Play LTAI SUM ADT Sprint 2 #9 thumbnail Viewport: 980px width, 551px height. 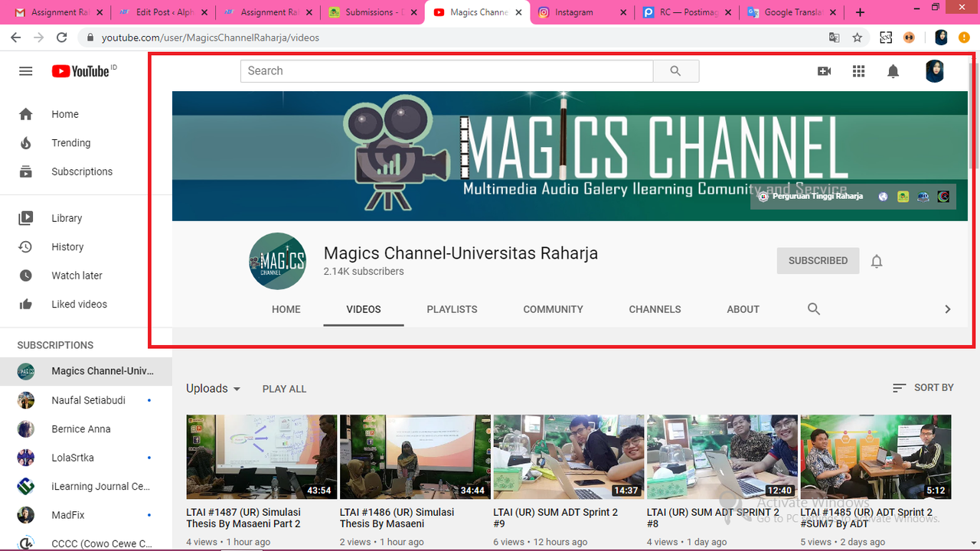pos(569,457)
